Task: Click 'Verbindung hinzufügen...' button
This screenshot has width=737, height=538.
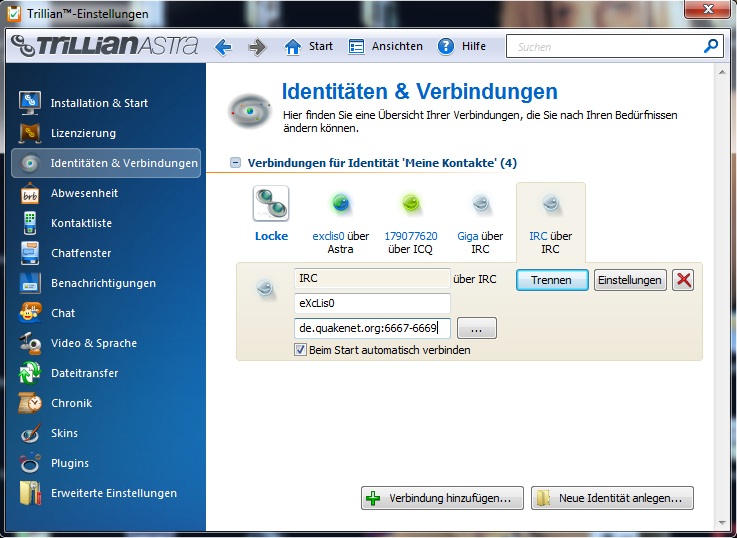Action: click(441, 497)
